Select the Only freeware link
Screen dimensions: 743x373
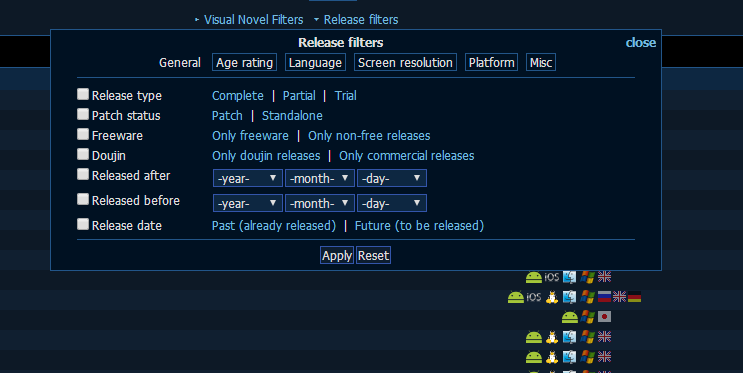(250, 136)
